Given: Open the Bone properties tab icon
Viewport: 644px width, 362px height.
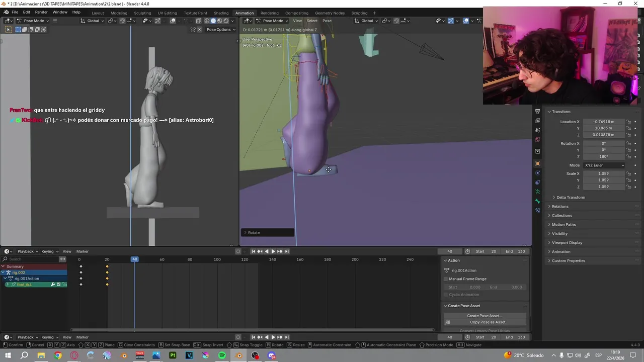Looking at the screenshot, I should pos(537,201).
